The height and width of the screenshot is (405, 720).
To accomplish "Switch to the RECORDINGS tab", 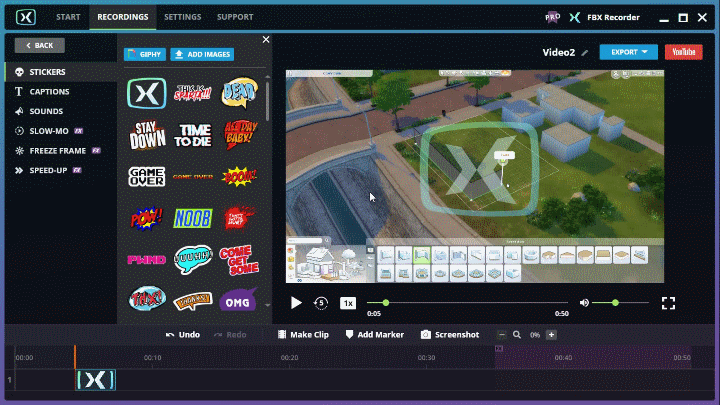I will tap(123, 17).
